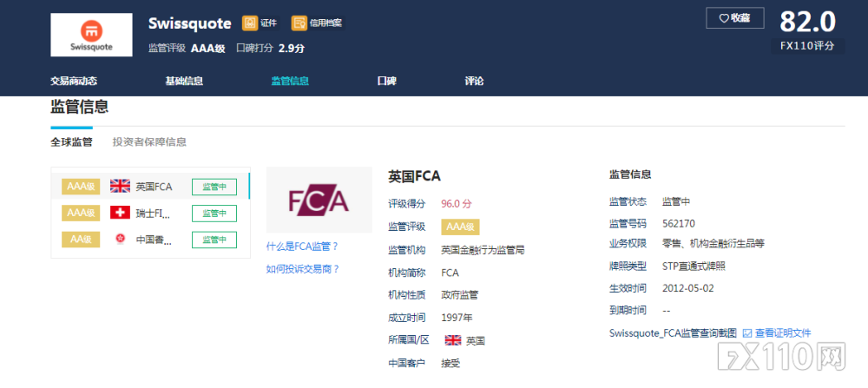Click the UK flag beside 英国 country

tap(453, 340)
